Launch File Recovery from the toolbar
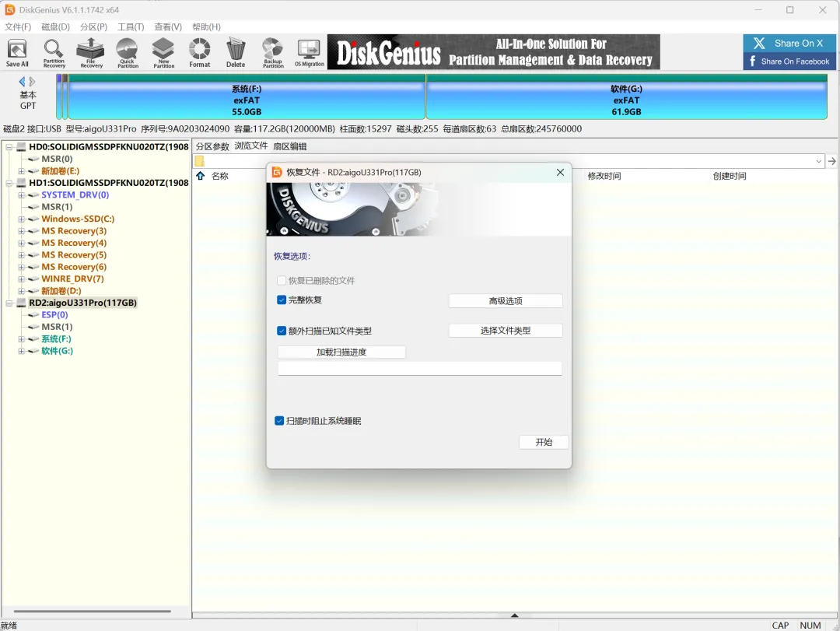The image size is (840, 631). 90,53
